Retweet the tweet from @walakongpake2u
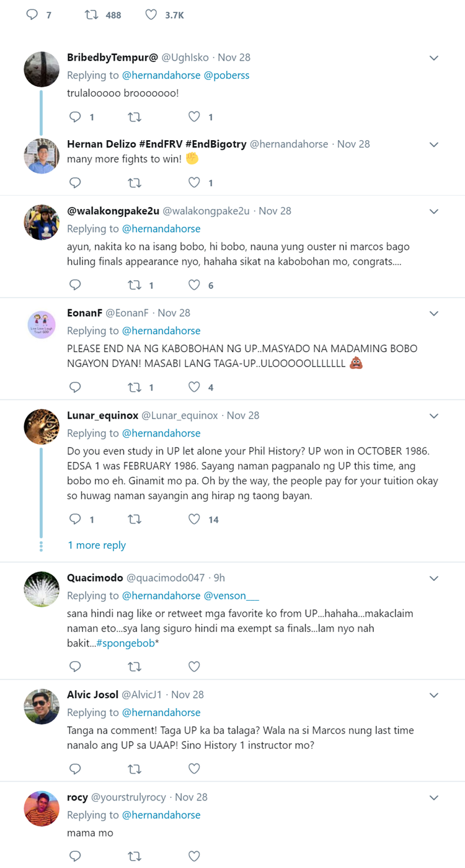This screenshot has width=465, height=868. 135,285
